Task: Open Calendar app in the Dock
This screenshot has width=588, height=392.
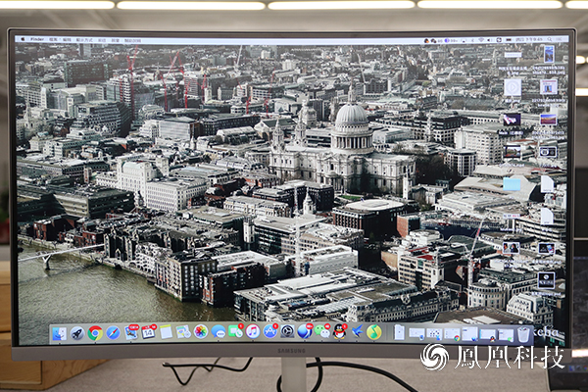Action: (x=148, y=332)
